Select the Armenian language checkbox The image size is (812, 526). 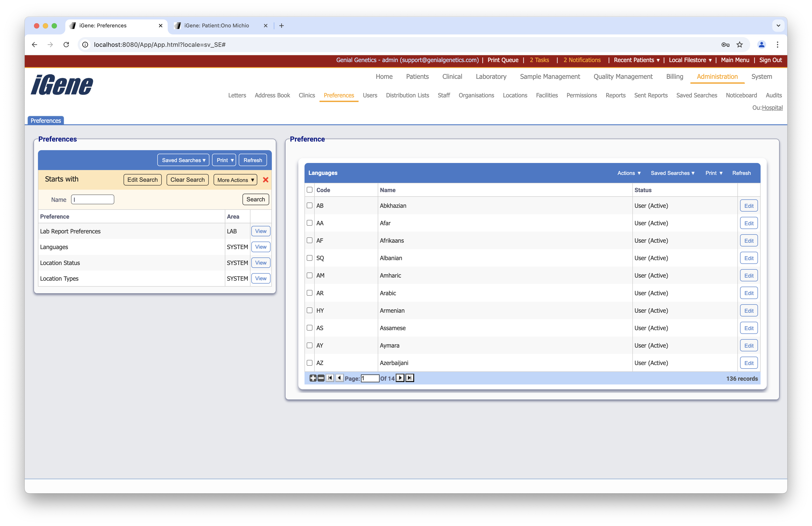point(309,310)
